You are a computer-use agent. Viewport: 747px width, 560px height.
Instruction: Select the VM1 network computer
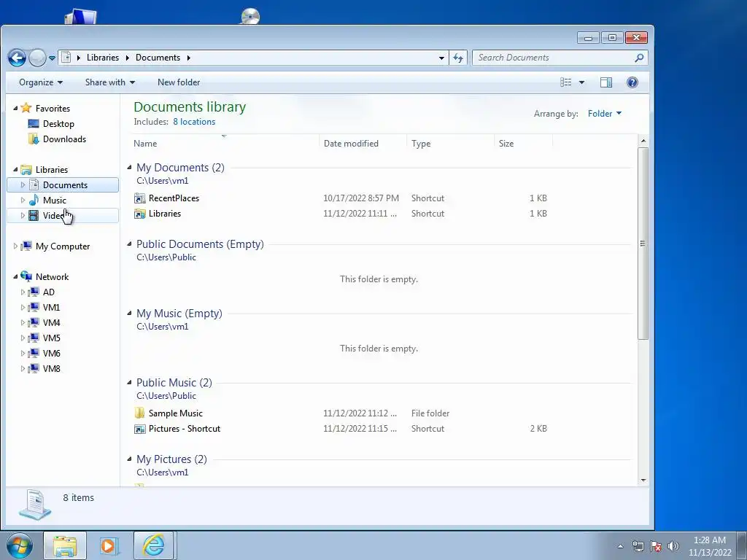click(x=52, y=308)
